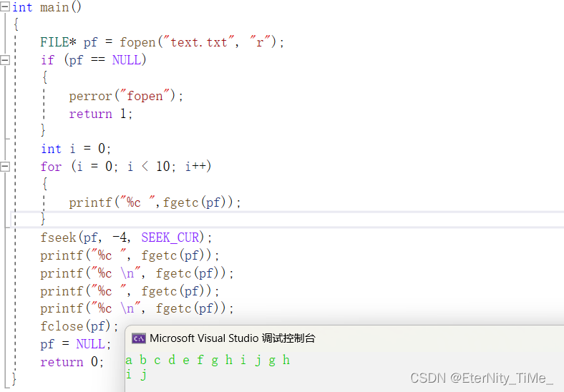Click the fclose(pf); statement
564x392 pixels.
[79, 326]
